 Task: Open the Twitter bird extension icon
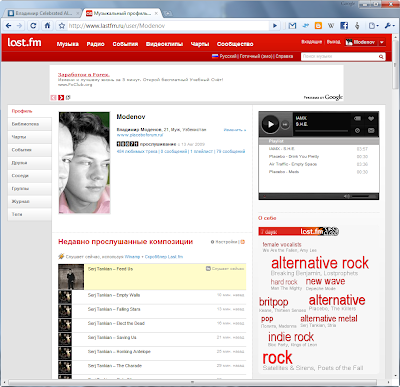point(305,26)
